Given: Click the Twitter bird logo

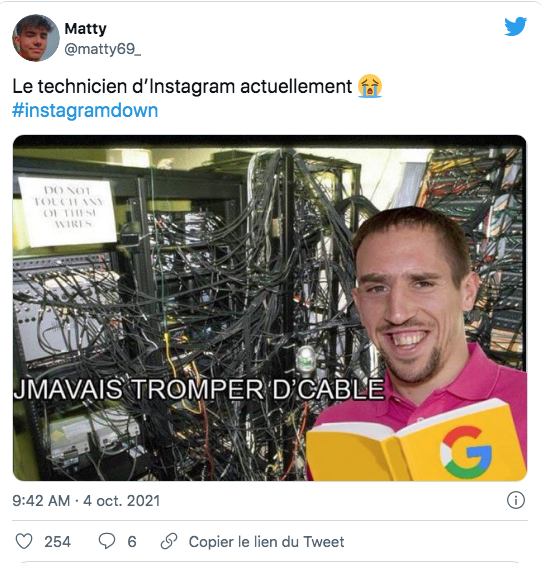Looking at the screenshot, I should tap(515, 27).
